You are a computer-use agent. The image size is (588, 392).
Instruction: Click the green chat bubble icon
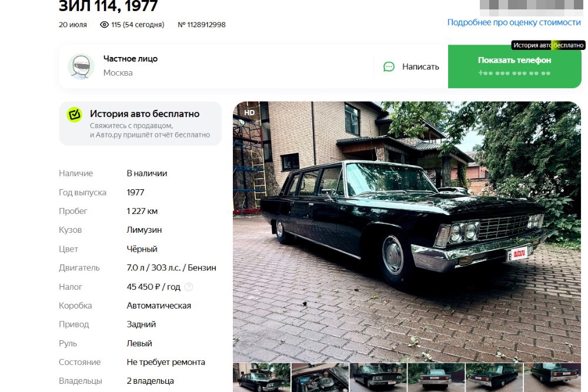[x=389, y=67]
